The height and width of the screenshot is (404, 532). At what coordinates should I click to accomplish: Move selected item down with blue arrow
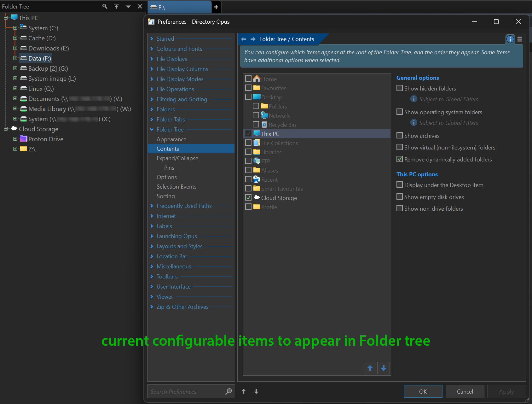pyautogui.click(x=384, y=368)
